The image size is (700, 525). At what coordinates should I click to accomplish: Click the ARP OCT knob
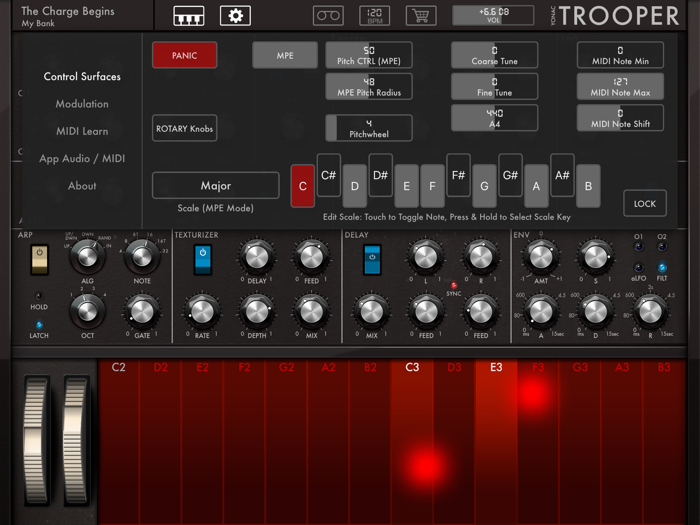[88, 312]
